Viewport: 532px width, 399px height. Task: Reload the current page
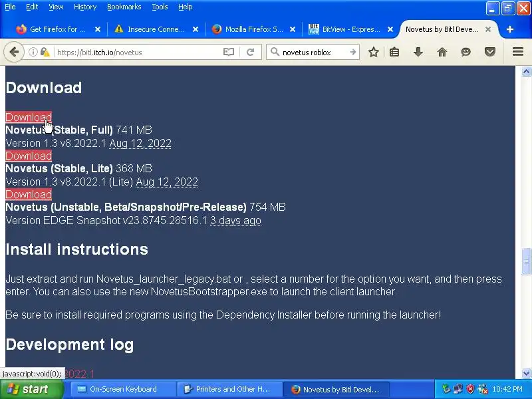(251, 53)
